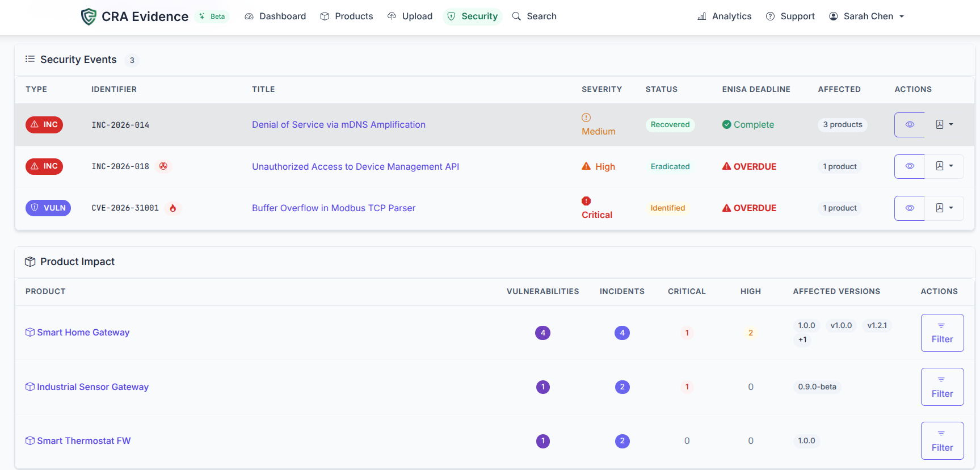Click the INC badge for INC-2026-014
This screenshot has width=980, height=470.
[x=44, y=125]
